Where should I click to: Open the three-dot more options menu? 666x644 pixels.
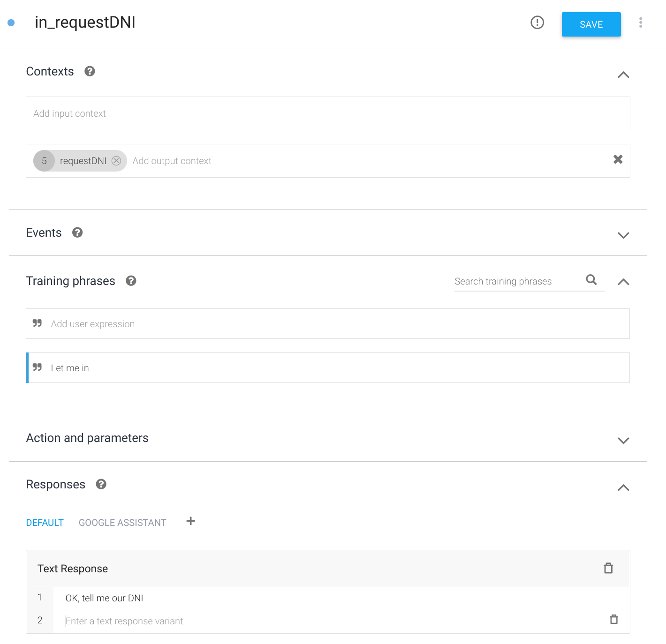click(640, 22)
